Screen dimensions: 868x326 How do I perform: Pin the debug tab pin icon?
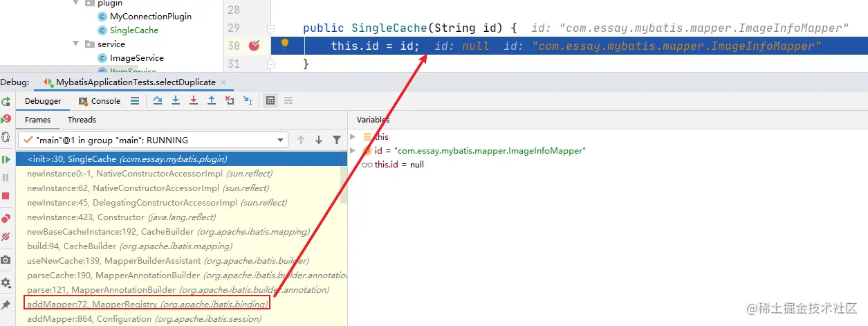(x=6, y=305)
